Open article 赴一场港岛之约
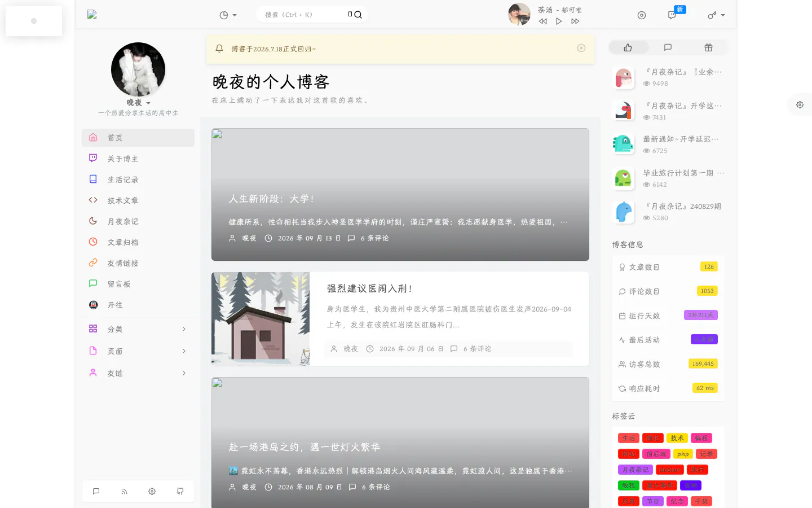This screenshot has height=508, width=812. coord(304,447)
